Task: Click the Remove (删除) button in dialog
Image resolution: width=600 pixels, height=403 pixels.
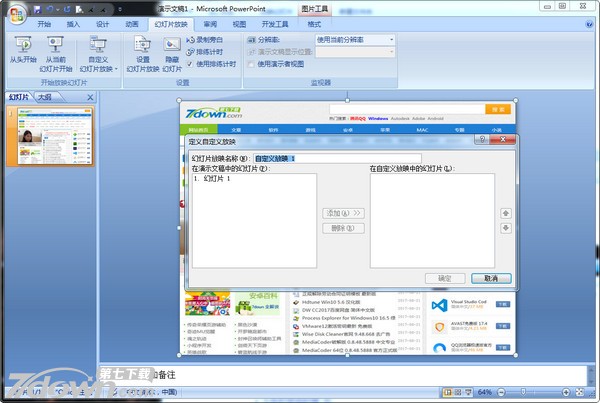Action: click(x=343, y=228)
